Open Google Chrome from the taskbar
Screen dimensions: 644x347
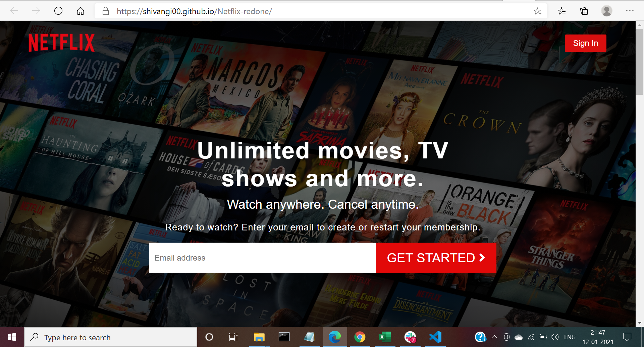(x=360, y=337)
